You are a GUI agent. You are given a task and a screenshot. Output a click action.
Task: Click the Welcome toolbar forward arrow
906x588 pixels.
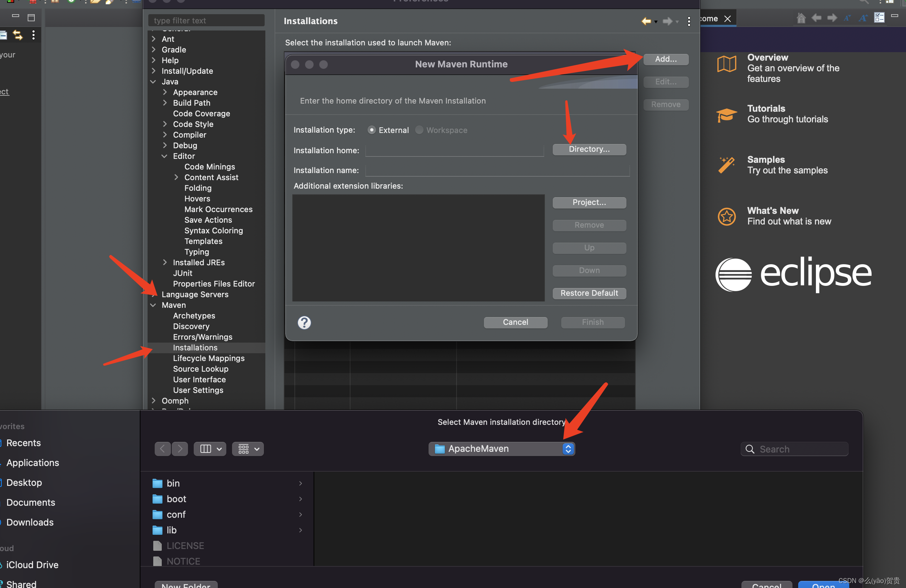point(832,18)
